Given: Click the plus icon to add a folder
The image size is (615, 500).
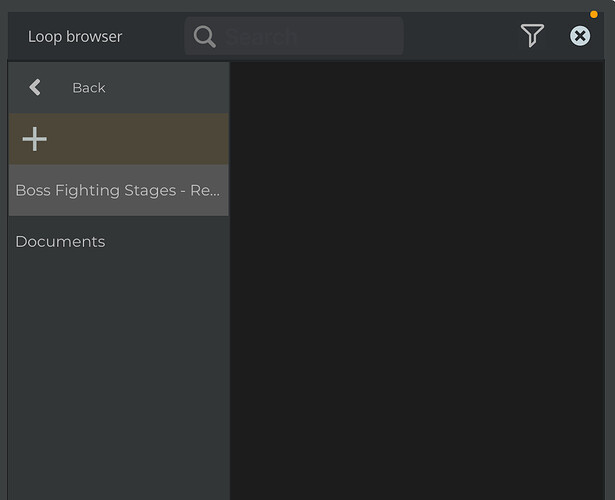Looking at the screenshot, I should tap(35, 139).
